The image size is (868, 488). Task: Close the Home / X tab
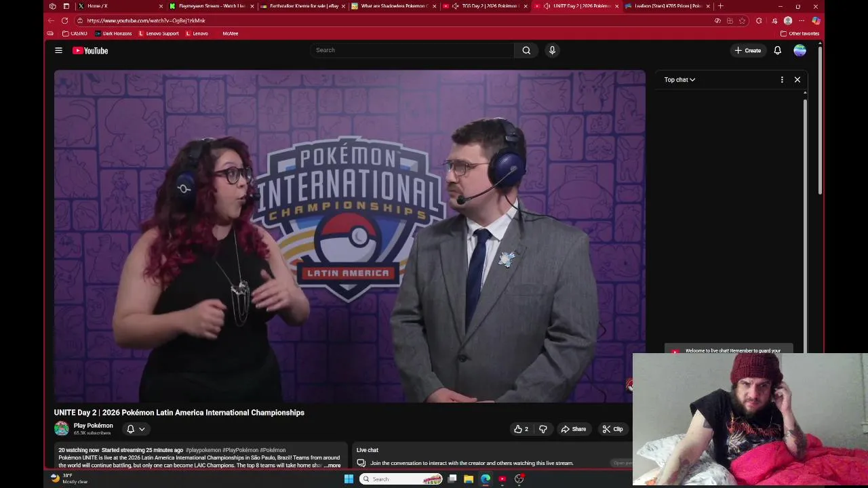[x=161, y=6]
